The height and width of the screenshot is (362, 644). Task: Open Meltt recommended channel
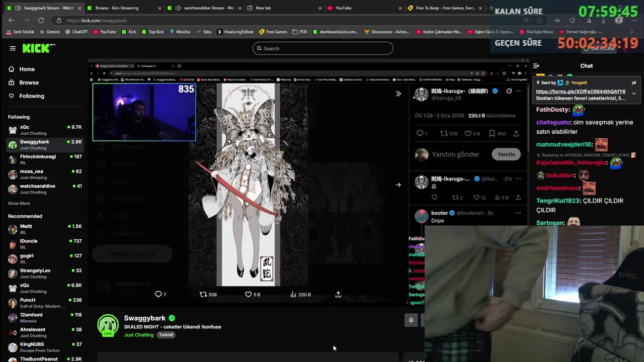pyautogui.click(x=44, y=229)
